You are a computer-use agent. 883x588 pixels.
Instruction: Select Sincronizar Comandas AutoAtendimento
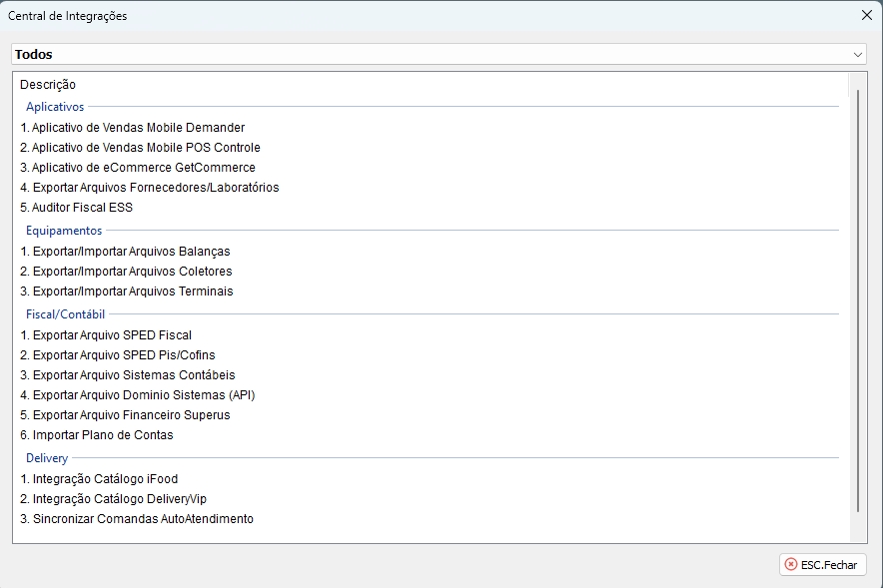pyautogui.click(x=137, y=519)
